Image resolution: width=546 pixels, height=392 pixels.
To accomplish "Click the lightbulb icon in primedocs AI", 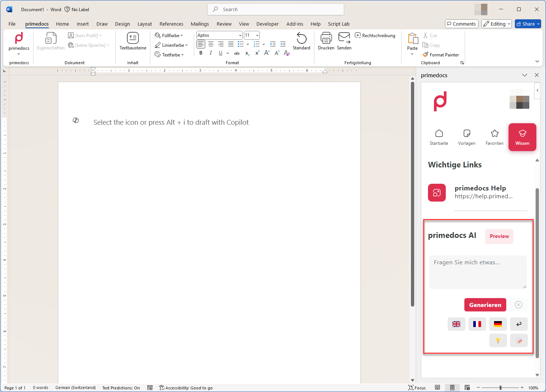I will [x=498, y=340].
